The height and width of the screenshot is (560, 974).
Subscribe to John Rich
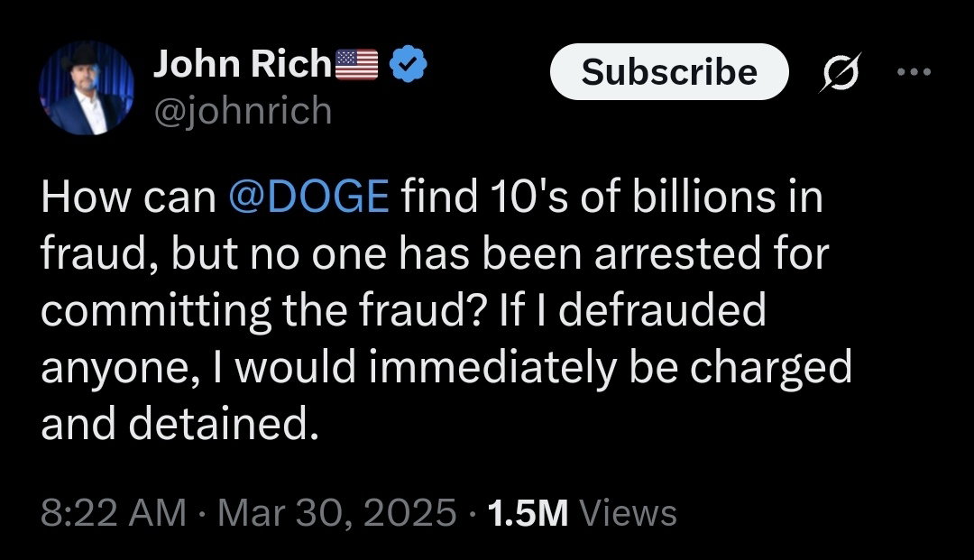(669, 72)
